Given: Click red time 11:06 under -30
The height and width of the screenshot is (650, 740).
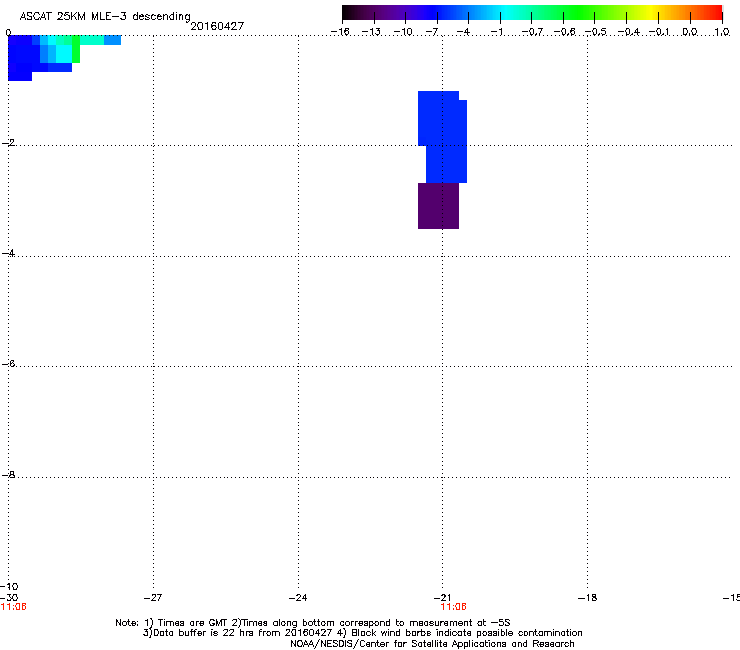Looking at the screenshot, I should pyautogui.click(x=14, y=607).
